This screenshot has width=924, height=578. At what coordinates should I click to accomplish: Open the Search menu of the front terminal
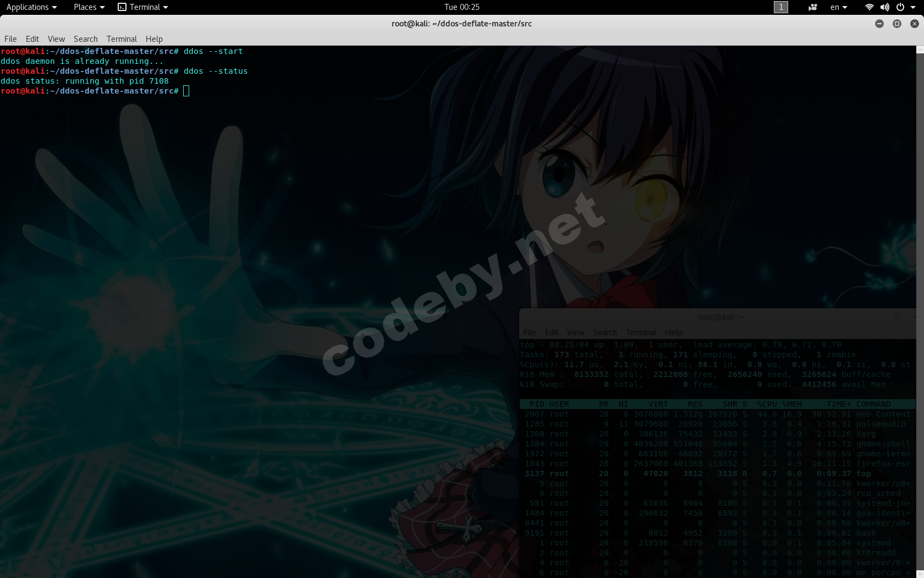click(86, 39)
